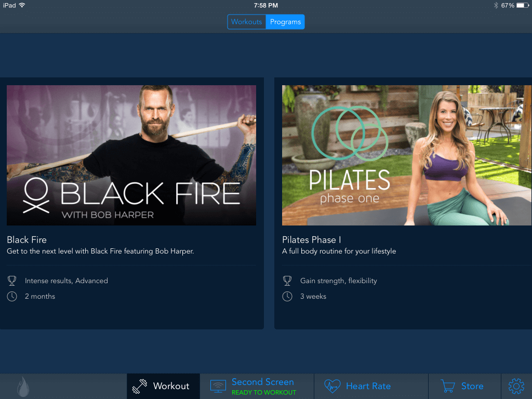Open settings via the gear icon
Image resolution: width=532 pixels, height=399 pixels.
[516, 386]
